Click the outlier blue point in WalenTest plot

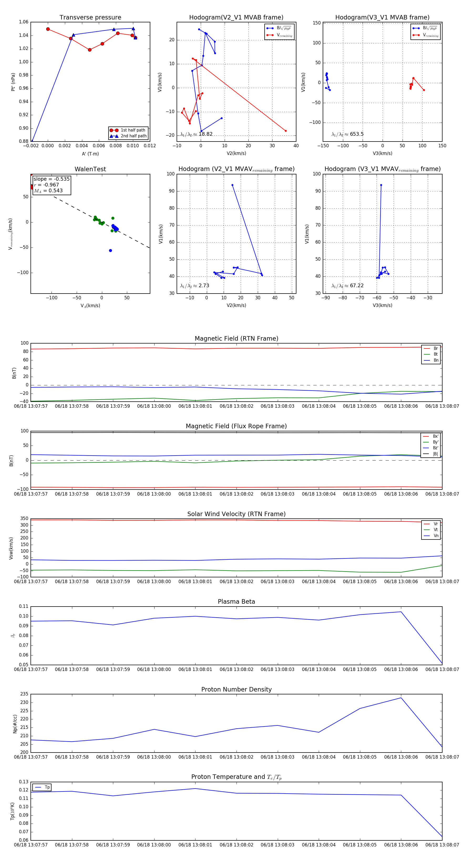110,250
